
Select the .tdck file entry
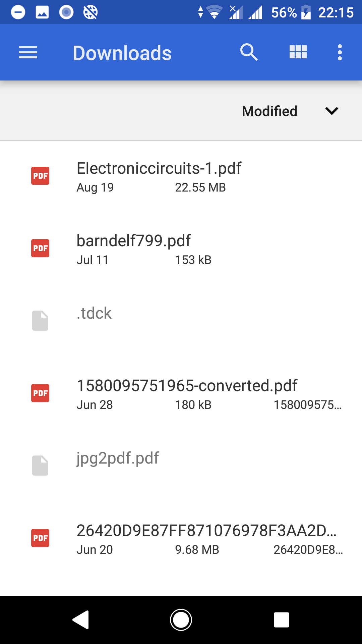pyautogui.click(x=94, y=313)
